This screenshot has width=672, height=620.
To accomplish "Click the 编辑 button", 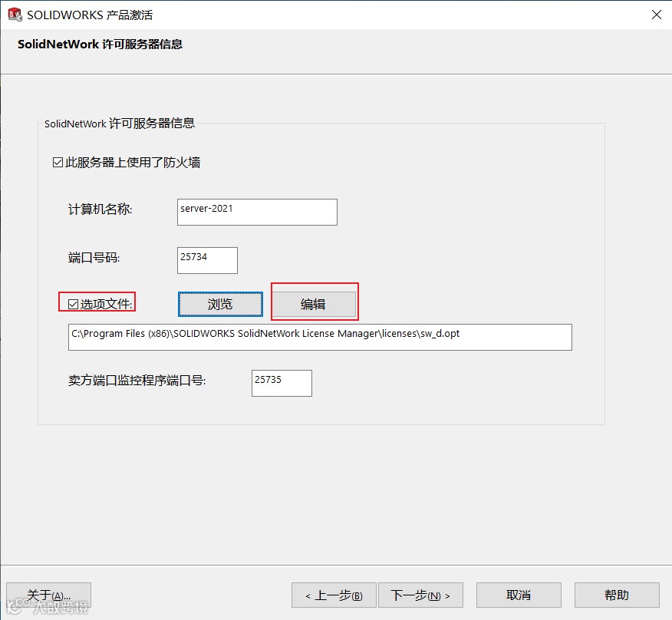I will click(x=315, y=304).
